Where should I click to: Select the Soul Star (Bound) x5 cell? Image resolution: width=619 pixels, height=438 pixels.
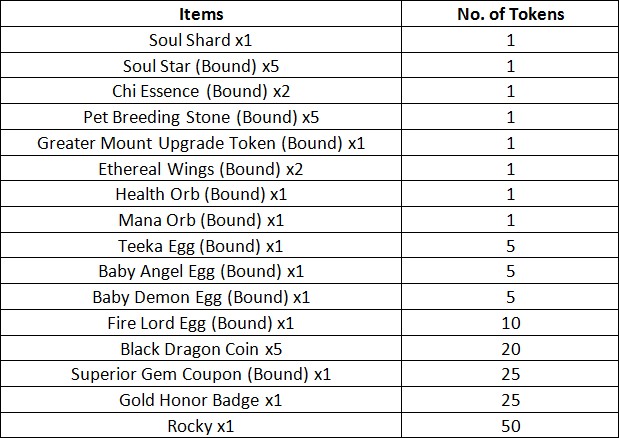[201, 66]
